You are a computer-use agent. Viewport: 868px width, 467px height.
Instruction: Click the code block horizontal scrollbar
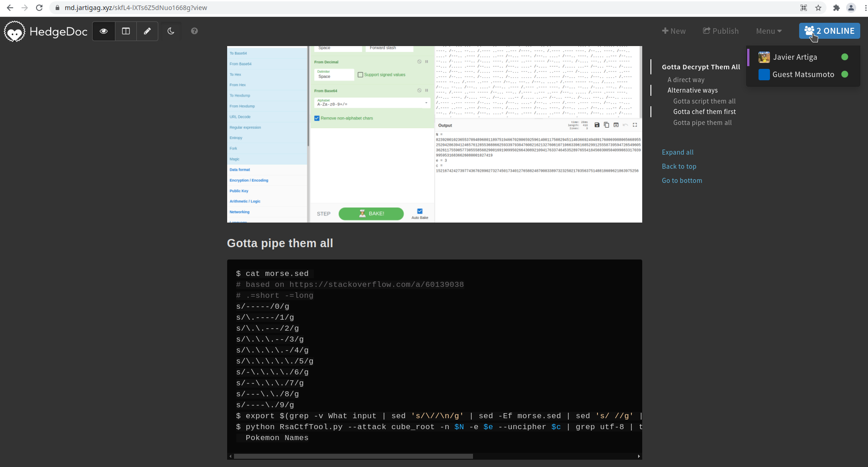(353, 456)
